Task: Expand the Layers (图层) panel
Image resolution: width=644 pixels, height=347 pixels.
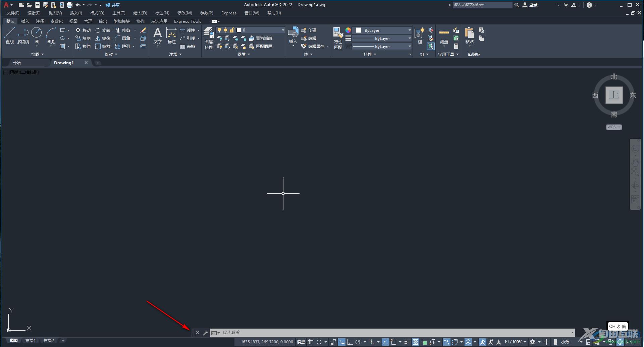Action: (244, 54)
